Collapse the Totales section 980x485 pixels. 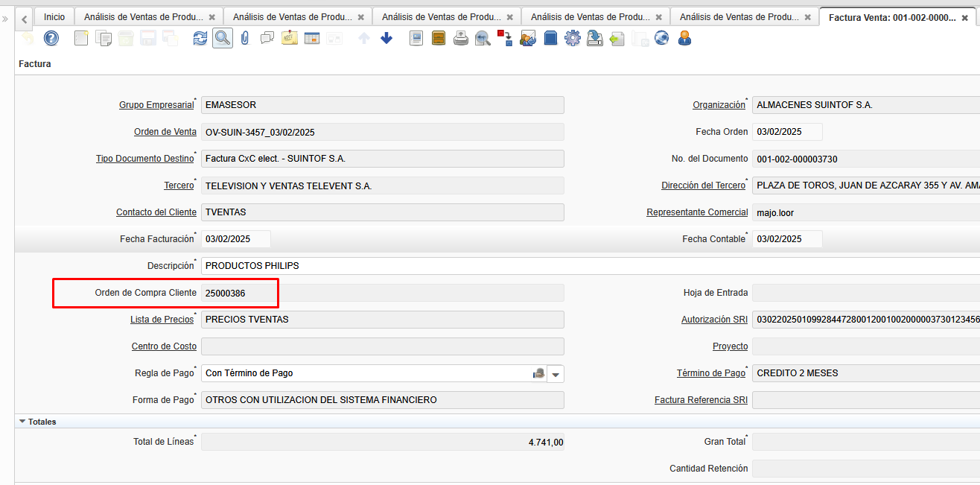[x=22, y=422]
